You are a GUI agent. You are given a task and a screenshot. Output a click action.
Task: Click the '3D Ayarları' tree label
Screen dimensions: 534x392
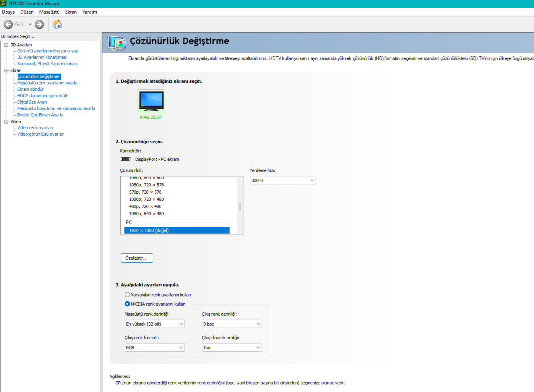[x=21, y=45]
